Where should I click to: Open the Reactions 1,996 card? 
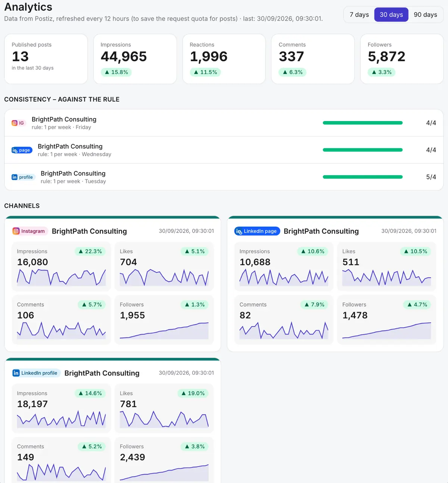tap(224, 59)
